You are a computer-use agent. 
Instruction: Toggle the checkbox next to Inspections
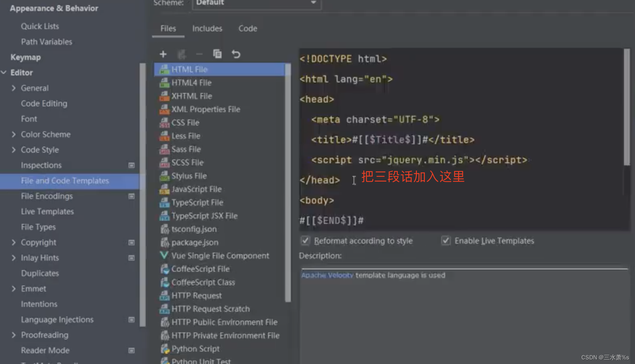tap(131, 165)
